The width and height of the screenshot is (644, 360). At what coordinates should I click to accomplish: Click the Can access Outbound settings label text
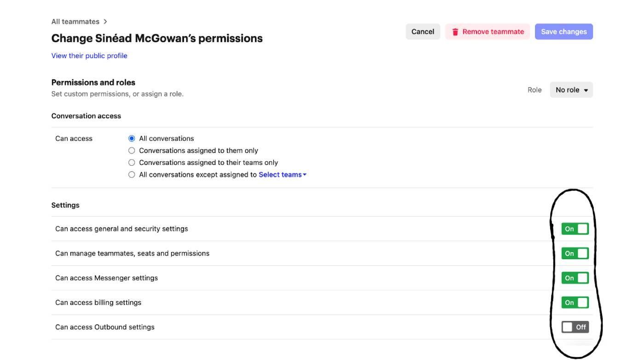tap(105, 327)
